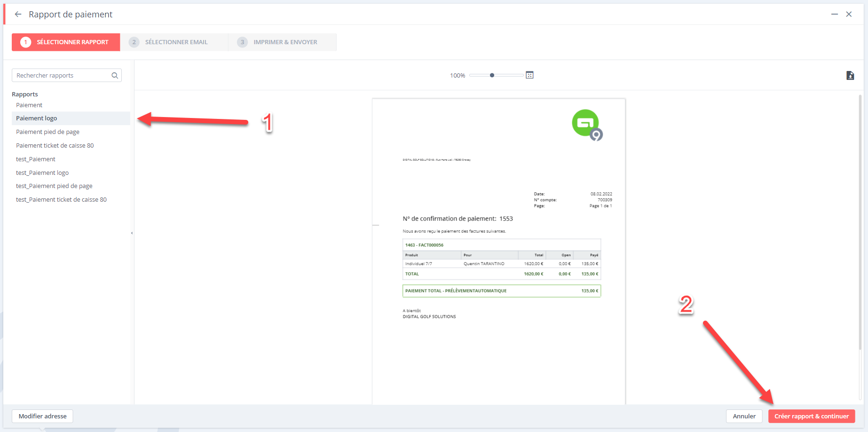This screenshot has width=868, height=432.
Task: Click the fit-to-page icon next to zoom slider
Action: click(529, 75)
